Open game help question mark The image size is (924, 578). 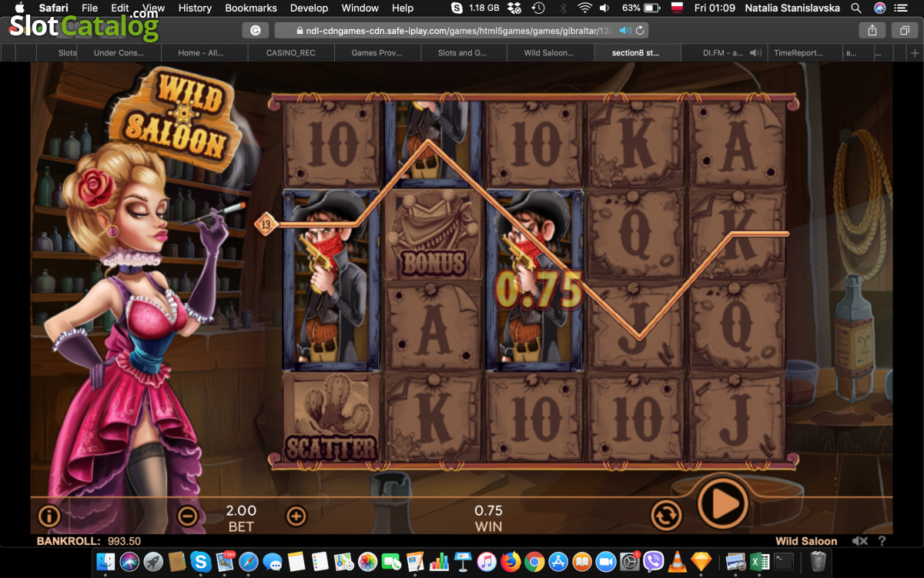[882, 542]
